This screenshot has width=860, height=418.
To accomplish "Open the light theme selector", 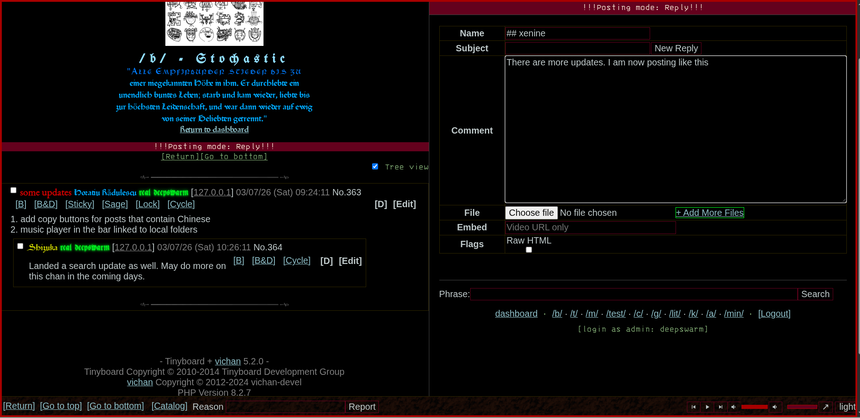I will pyautogui.click(x=846, y=407).
